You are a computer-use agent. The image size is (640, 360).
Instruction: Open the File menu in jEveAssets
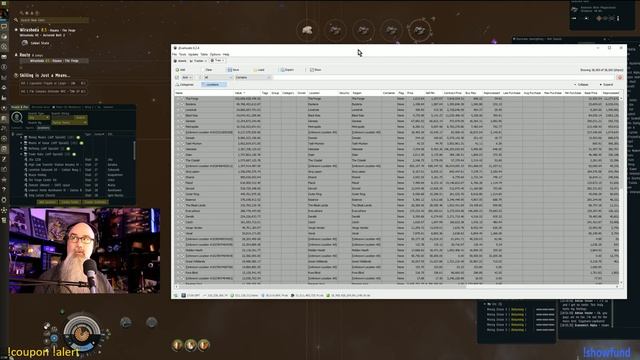pyautogui.click(x=175, y=54)
